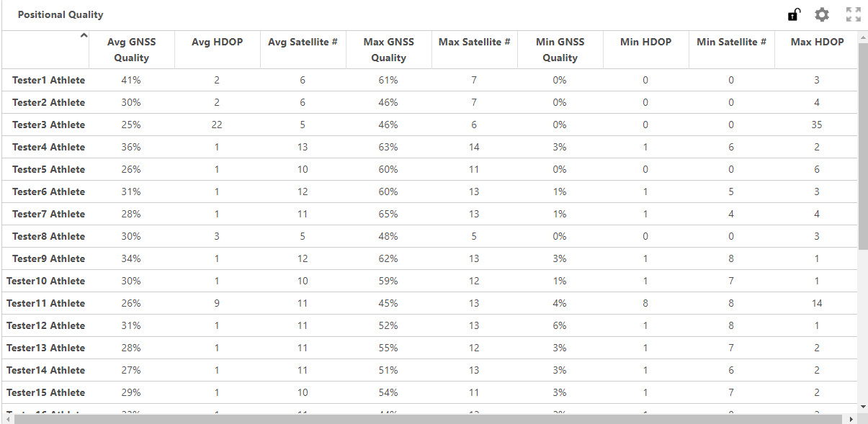Viewport: 868px width, 424px height.
Task: Click the Avg Satellite # column header
Action: tap(303, 42)
